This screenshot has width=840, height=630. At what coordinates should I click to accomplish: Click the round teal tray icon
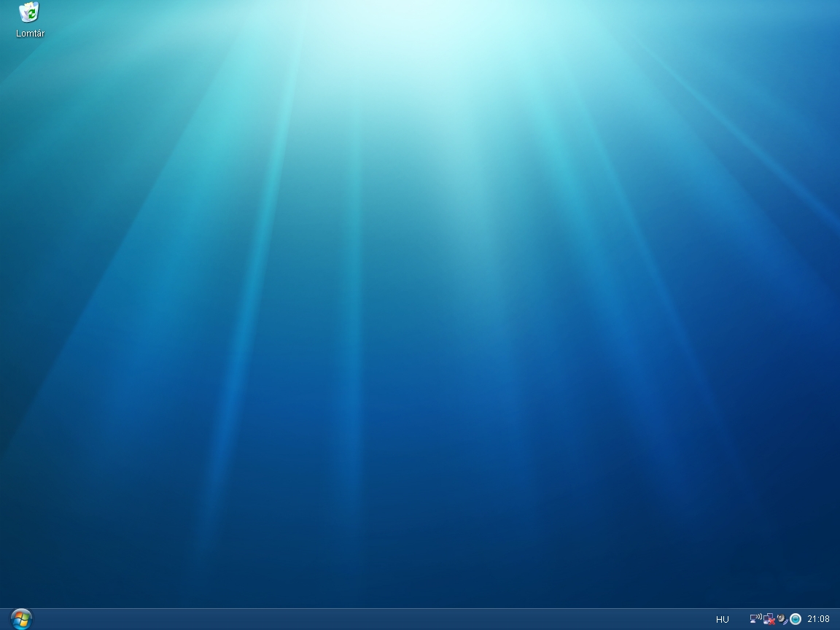(x=796, y=619)
